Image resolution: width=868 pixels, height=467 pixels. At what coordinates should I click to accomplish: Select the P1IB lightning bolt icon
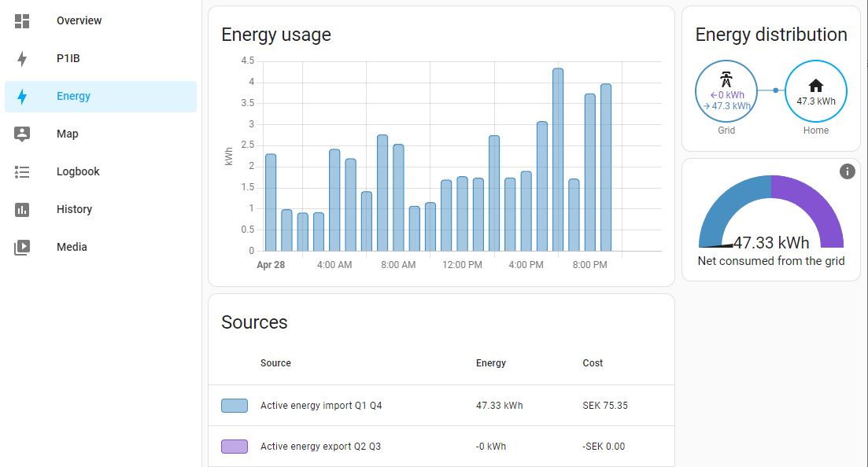pos(22,59)
